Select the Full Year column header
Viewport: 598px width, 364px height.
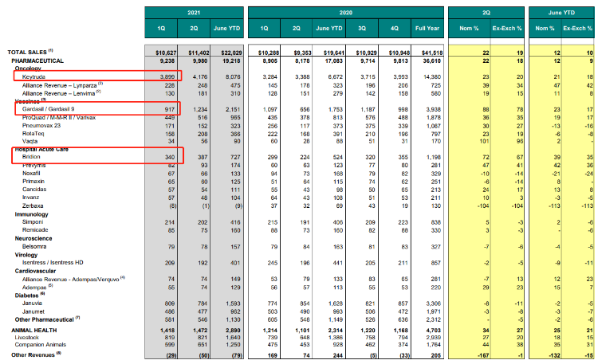(427, 28)
